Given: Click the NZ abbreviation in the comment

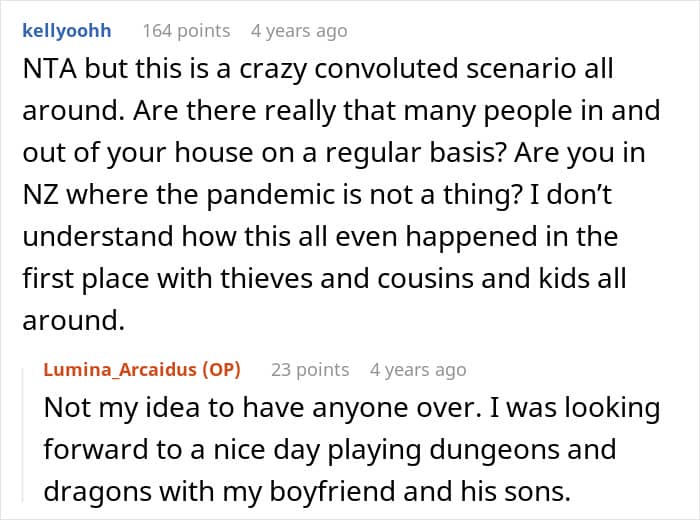Looking at the screenshot, I should (x=40, y=195).
